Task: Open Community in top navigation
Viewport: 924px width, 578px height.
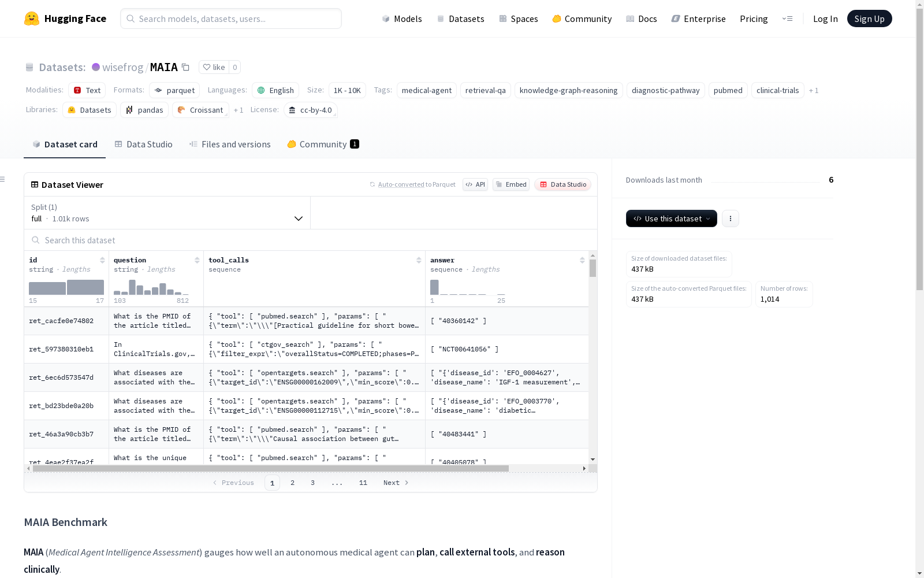Action: pos(582,18)
